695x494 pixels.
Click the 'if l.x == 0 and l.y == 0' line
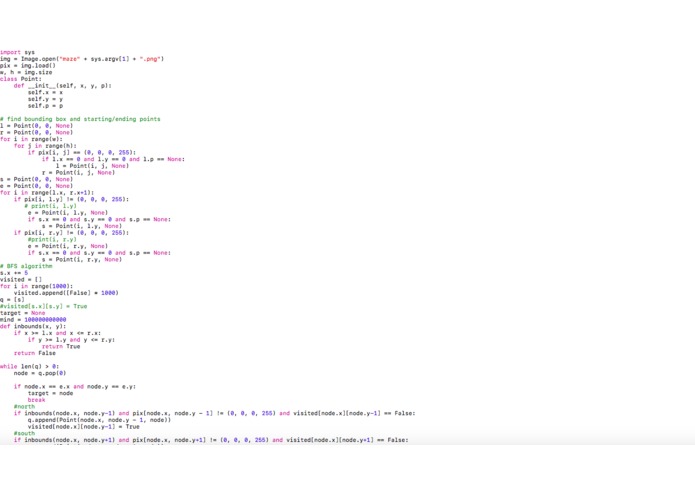point(113,159)
